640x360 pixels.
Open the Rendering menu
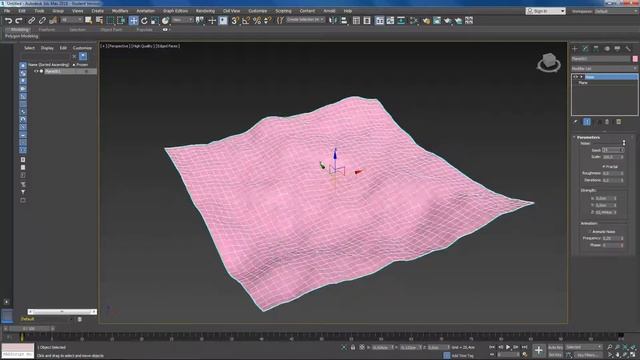(205, 11)
